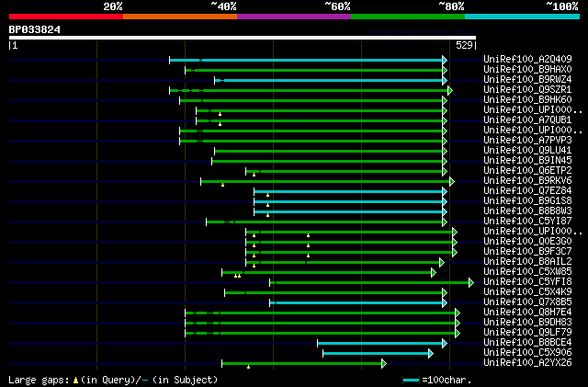Click the orange ~40% identity legend segment
Image resolution: width=588 pixels, height=387 pixels.
(180, 17)
